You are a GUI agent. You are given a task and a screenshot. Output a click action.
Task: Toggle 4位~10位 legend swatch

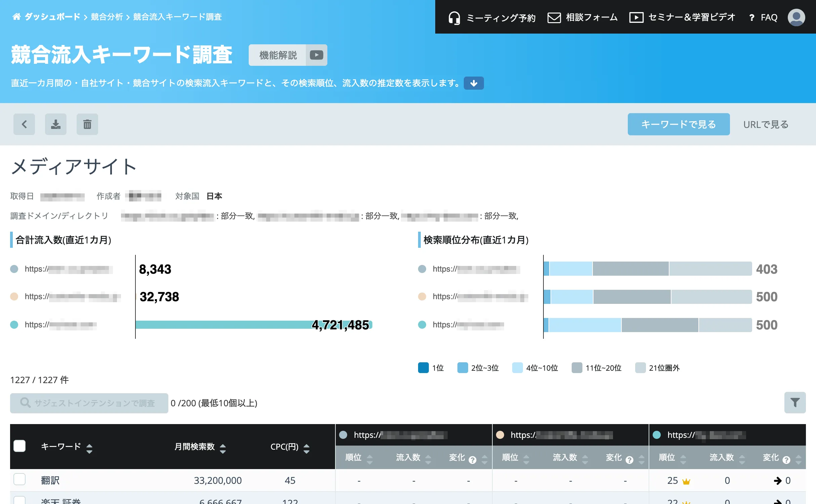[x=518, y=368]
